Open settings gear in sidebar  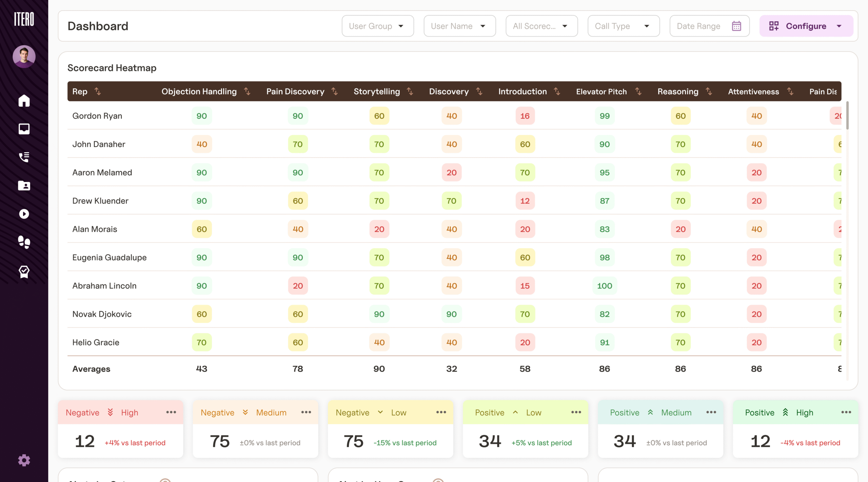24,460
